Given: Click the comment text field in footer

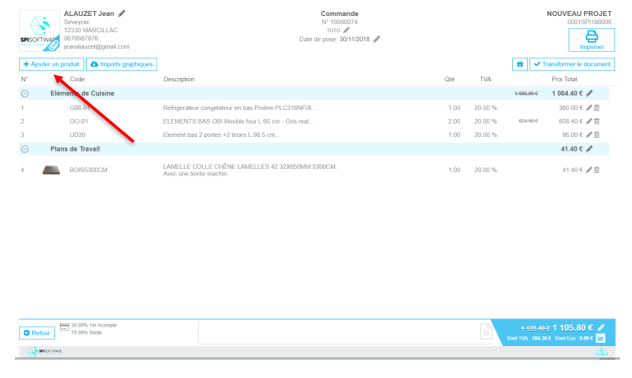Looking at the screenshot, I should click(345, 332).
